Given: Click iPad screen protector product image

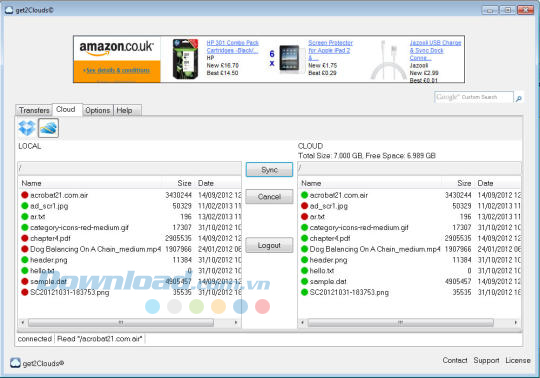Looking at the screenshot, I should 291,59.
